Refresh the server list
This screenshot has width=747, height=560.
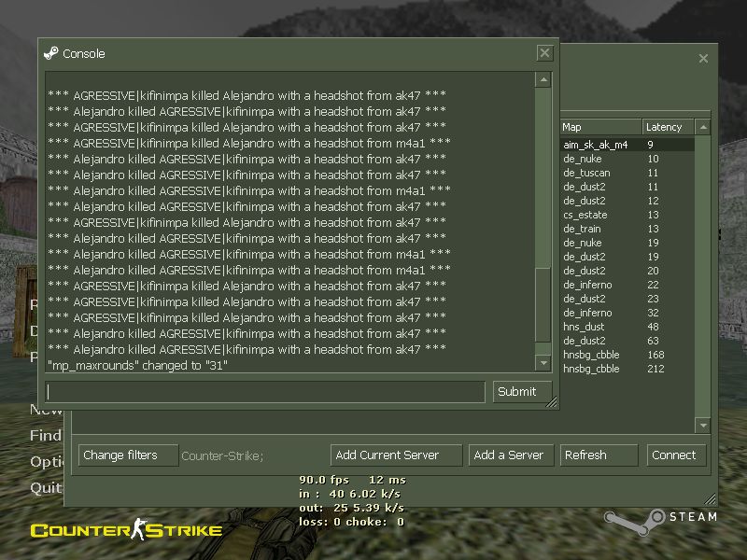(x=599, y=455)
